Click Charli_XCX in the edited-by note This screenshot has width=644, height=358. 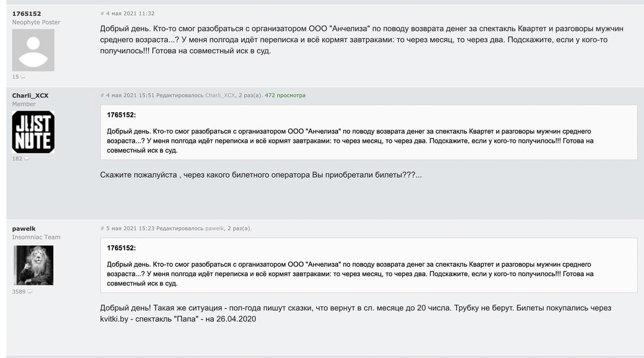pos(220,95)
